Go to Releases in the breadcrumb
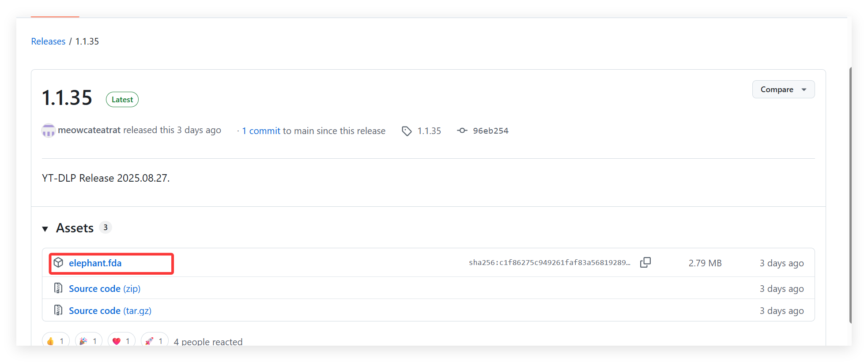Screen dimensions: 868x362 [x=48, y=41]
